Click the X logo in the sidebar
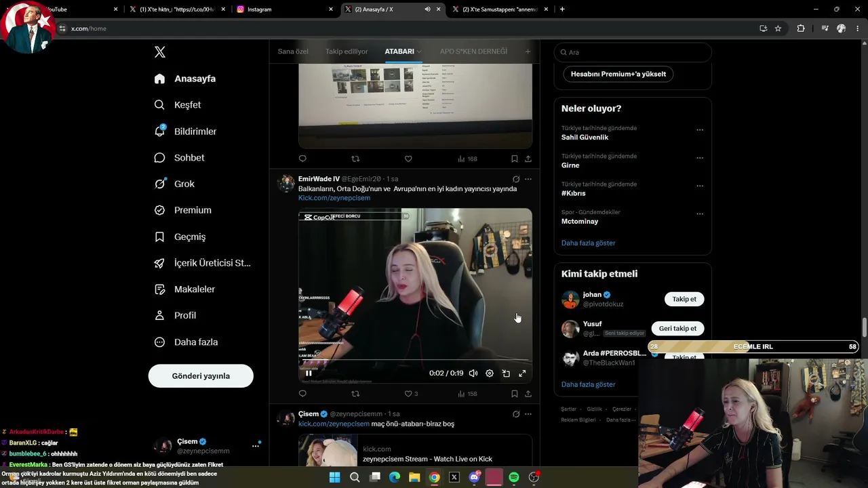868x488 pixels. (x=159, y=52)
